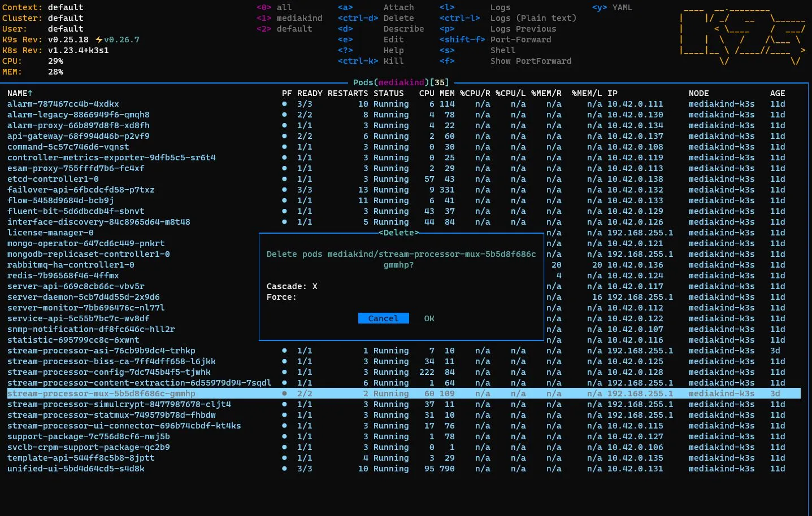This screenshot has height=516, width=812.
Task: Click the <ctrl-k> Kill shortcut hint
Action: point(371,61)
